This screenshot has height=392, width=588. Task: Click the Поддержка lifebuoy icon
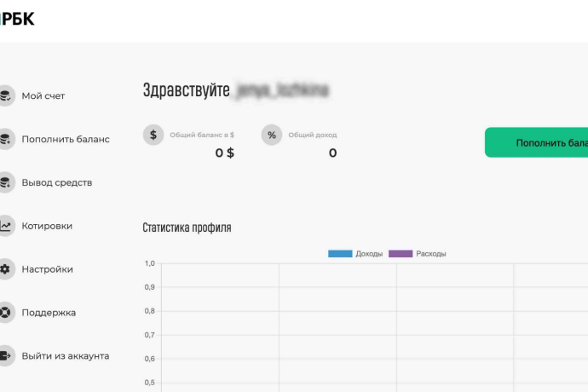5,313
